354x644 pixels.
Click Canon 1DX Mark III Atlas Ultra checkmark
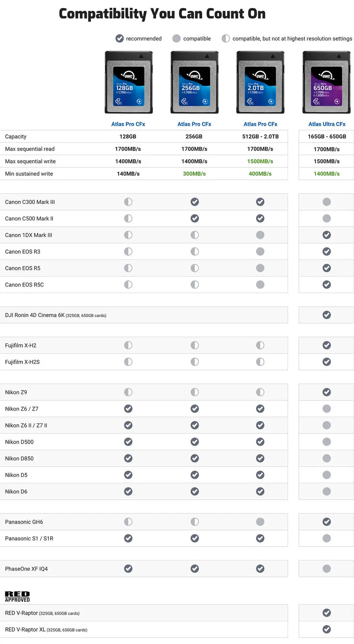327,235
